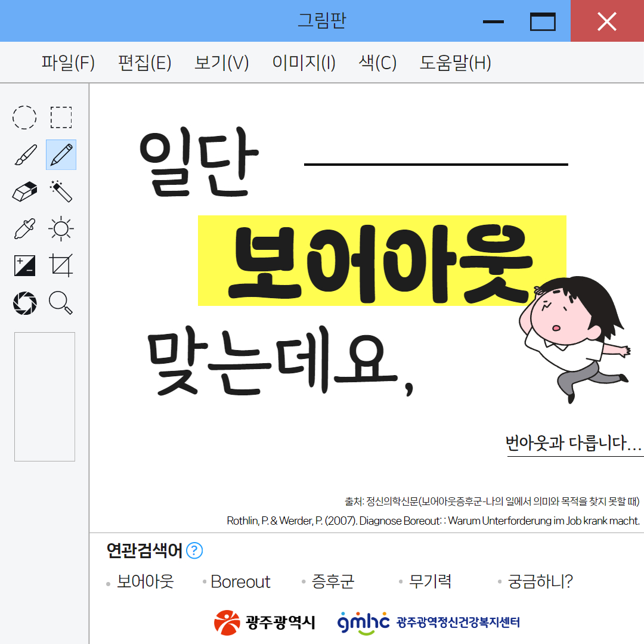
Task: Click the brightness sun icon
Action: coord(61,229)
